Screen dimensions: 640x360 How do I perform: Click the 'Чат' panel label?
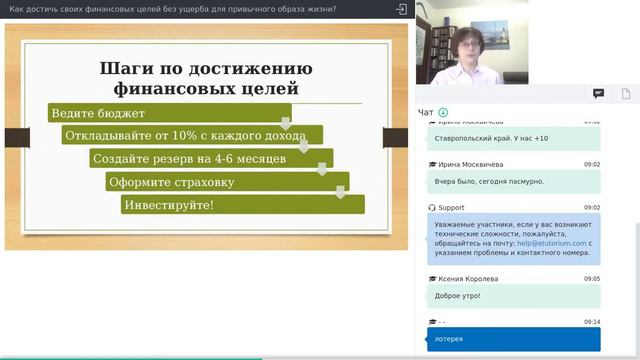pos(425,112)
